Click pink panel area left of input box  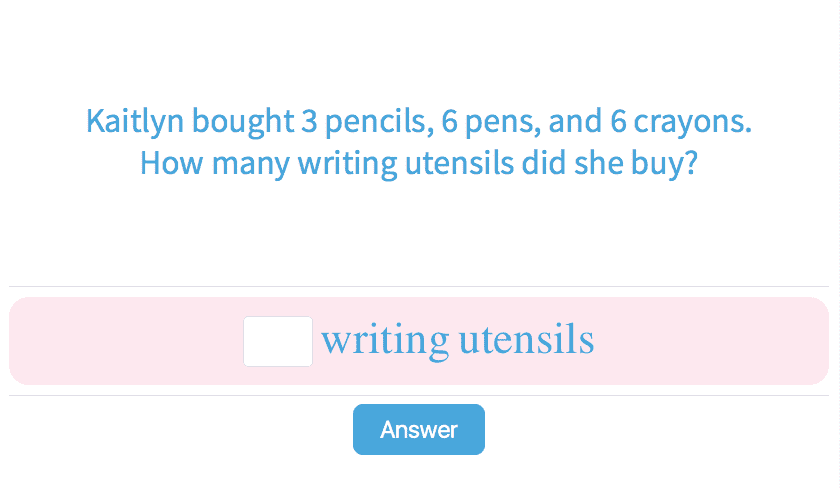120,341
